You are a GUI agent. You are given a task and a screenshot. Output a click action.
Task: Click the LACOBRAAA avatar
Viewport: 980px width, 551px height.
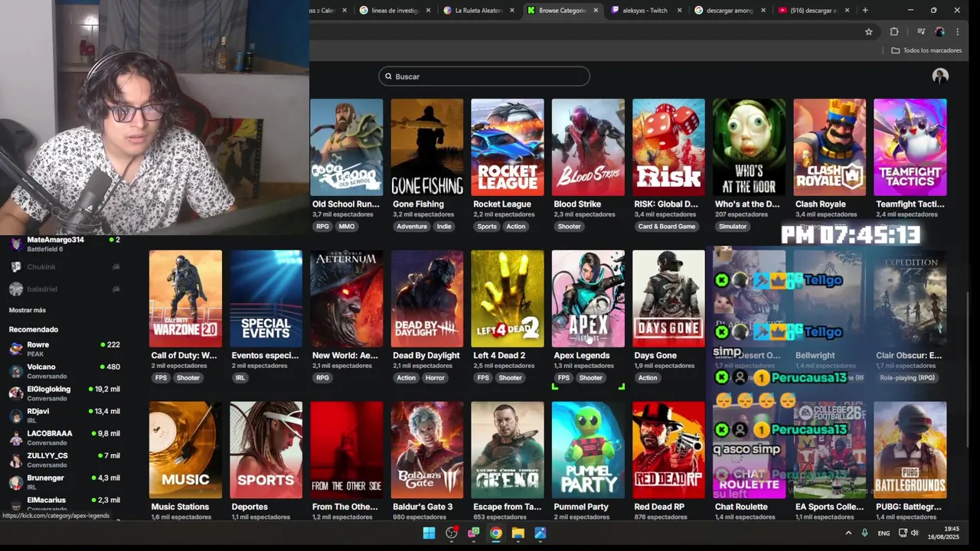coord(16,437)
